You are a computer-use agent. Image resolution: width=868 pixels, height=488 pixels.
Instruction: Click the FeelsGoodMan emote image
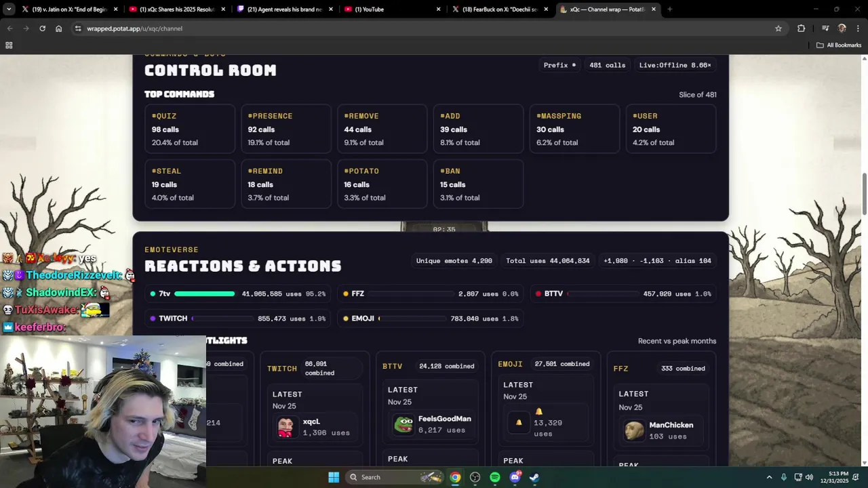[x=403, y=424]
